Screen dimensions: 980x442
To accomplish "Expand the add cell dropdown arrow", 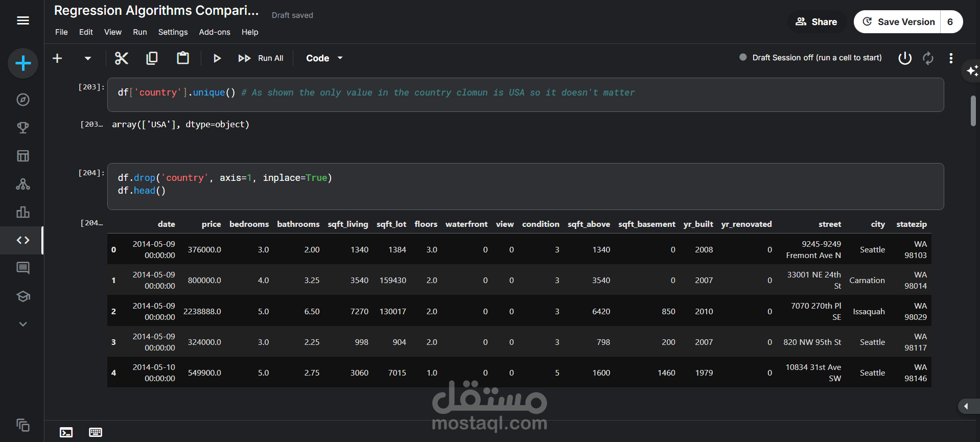I will click(x=88, y=58).
